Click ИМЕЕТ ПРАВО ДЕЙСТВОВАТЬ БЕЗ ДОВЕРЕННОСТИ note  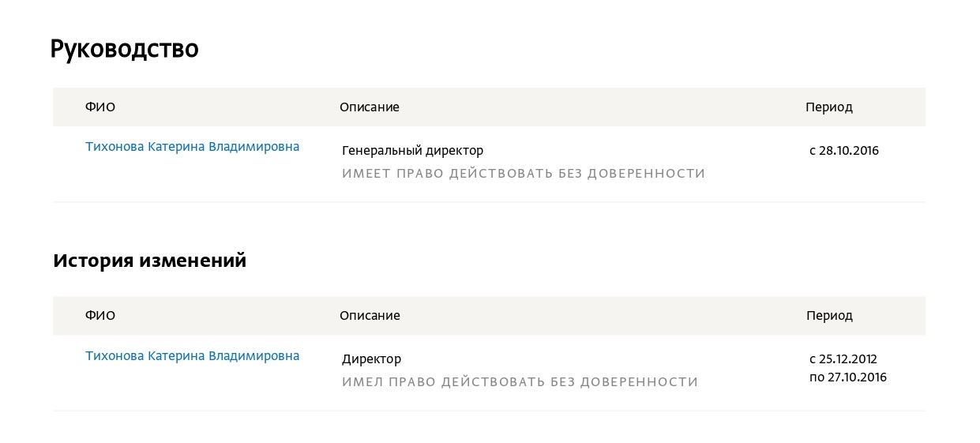[x=524, y=174]
